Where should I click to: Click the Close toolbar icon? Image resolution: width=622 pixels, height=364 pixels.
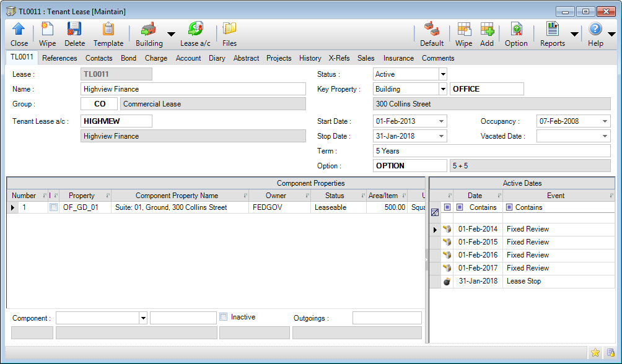tap(19, 29)
